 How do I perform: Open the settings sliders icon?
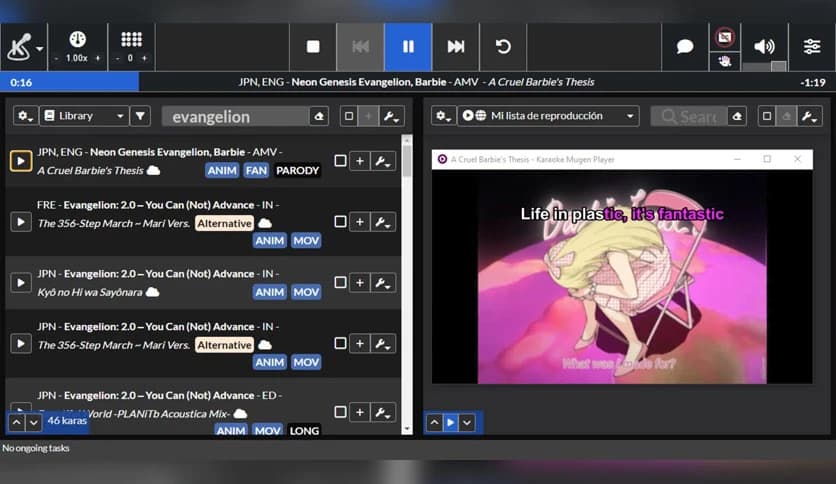[x=811, y=47]
